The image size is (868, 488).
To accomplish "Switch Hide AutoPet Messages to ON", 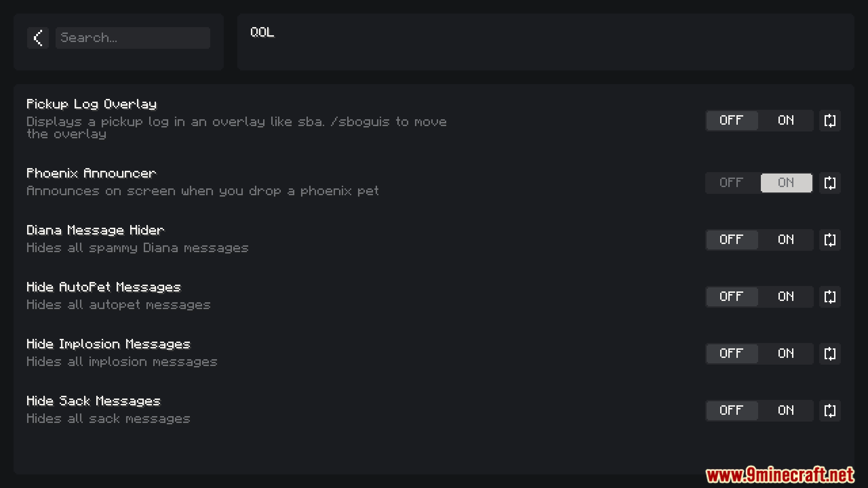I will coord(786,297).
